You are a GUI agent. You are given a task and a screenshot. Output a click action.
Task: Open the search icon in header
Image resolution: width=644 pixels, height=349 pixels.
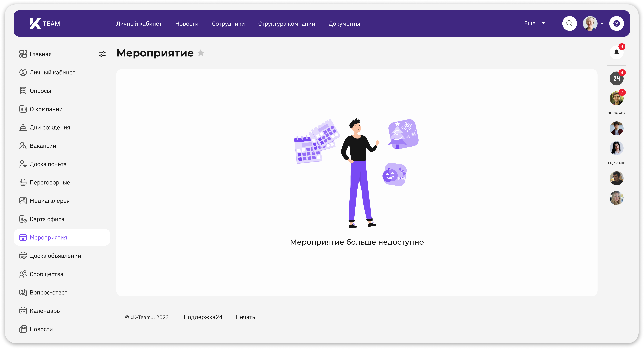click(569, 23)
